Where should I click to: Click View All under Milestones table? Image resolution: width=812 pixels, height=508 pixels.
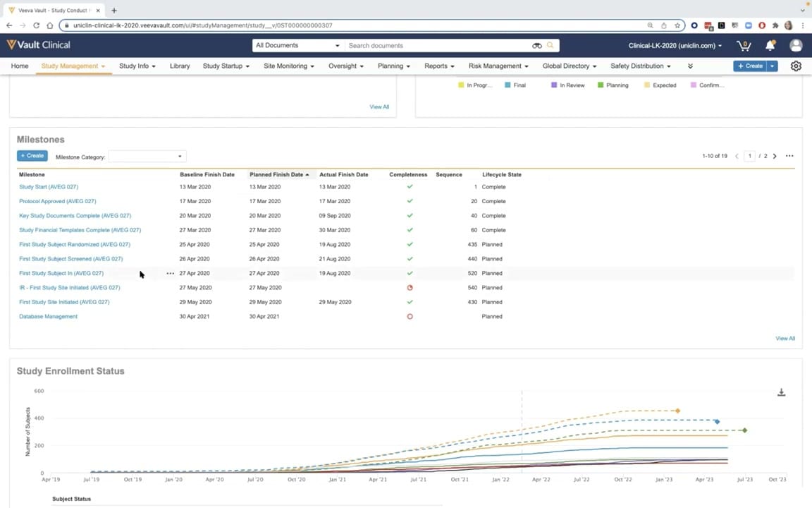coord(785,339)
